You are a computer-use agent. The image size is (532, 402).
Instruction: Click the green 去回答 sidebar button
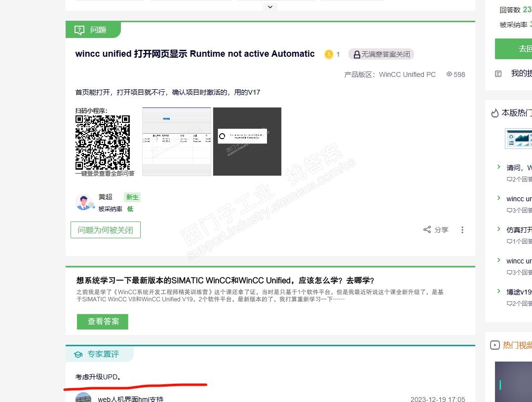coord(513,49)
